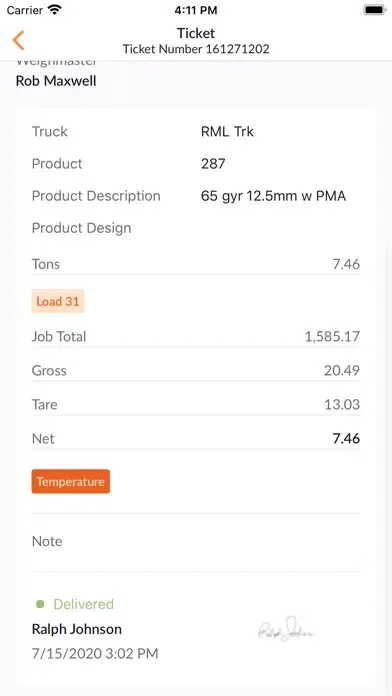
Task: Tap the orange back arrow
Action: [18, 40]
